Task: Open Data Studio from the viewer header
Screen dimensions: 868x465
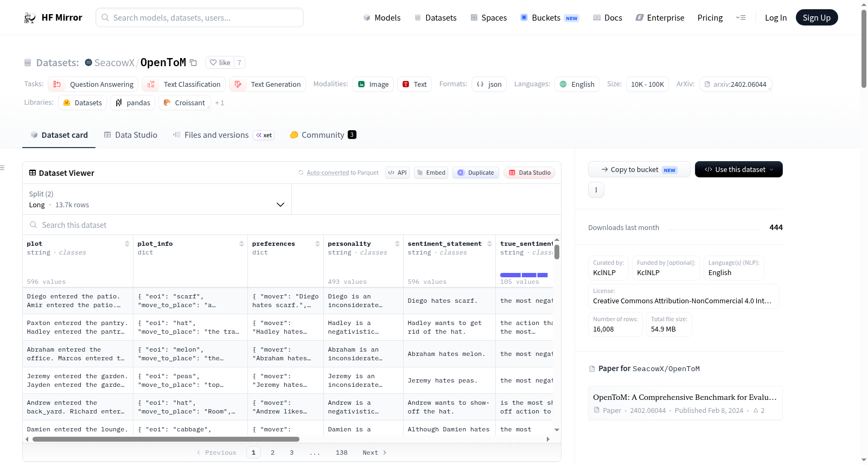Action: pyautogui.click(x=529, y=173)
